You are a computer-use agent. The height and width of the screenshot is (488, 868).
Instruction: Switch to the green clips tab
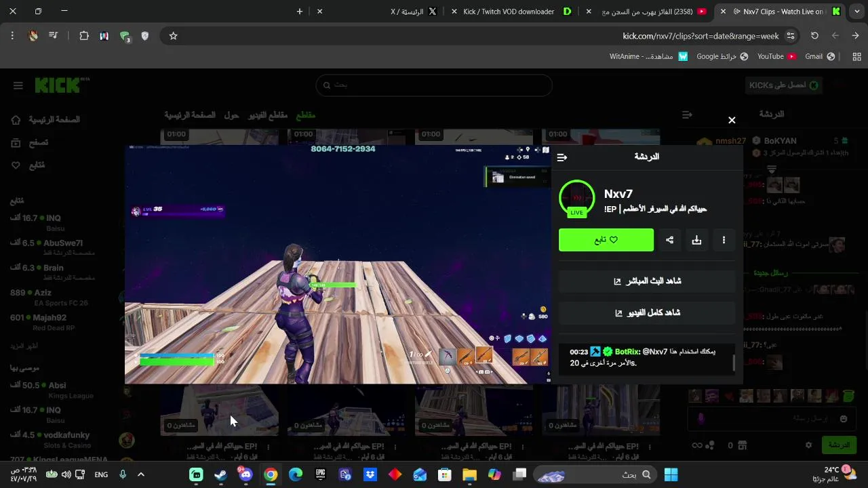pos(306,115)
